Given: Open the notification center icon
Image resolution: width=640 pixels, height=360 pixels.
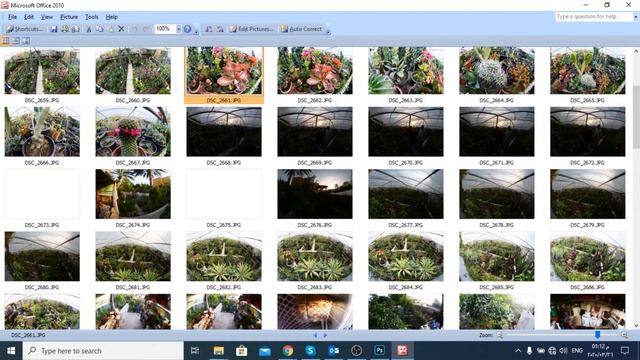Looking at the screenshot, I should click(x=624, y=351).
